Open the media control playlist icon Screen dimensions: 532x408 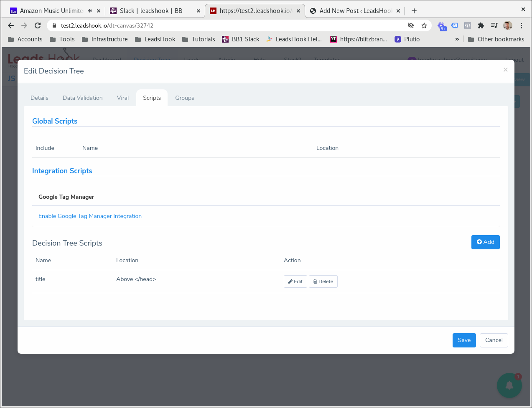click(494, 25)
